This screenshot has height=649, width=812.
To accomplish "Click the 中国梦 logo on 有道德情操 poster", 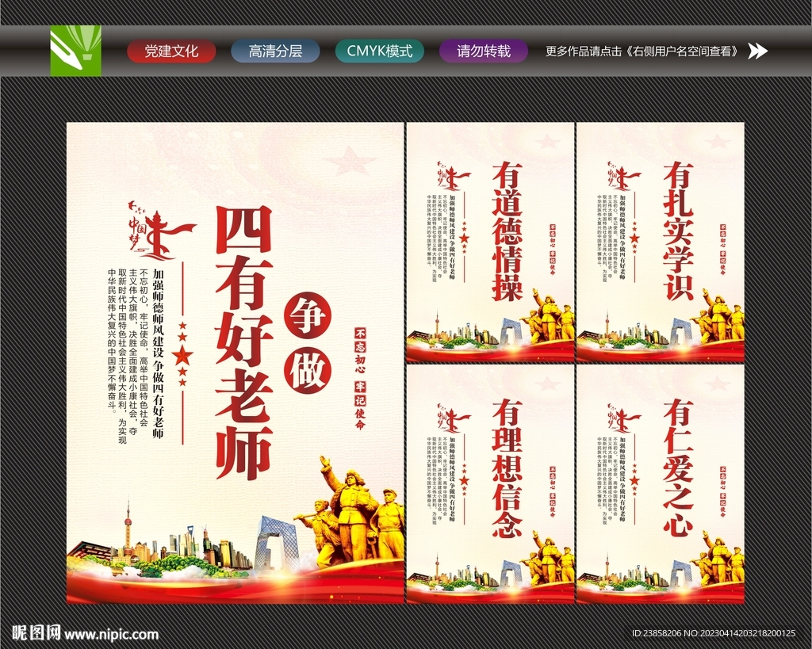I will click(x=453, y=175).
